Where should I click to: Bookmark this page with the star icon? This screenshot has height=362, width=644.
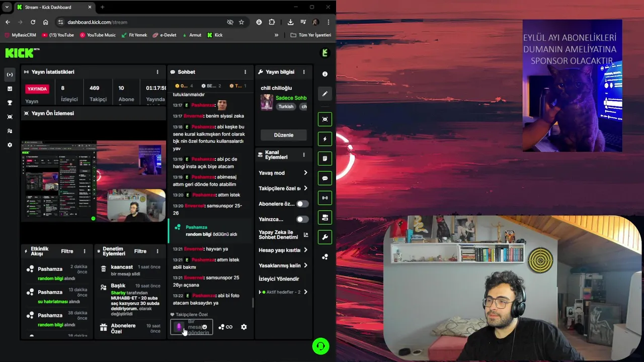pos(242,22)
